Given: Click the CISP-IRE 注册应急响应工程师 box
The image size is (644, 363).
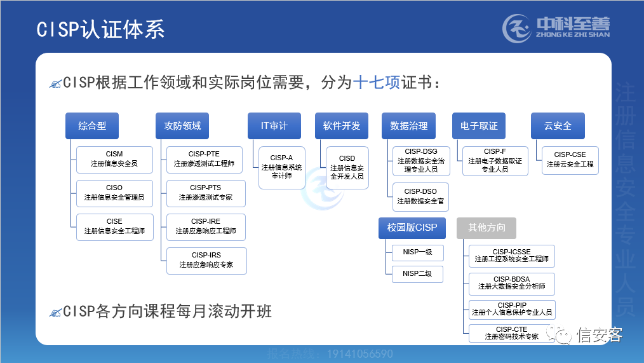Looking at the screenshot, I should click(206, 227).
